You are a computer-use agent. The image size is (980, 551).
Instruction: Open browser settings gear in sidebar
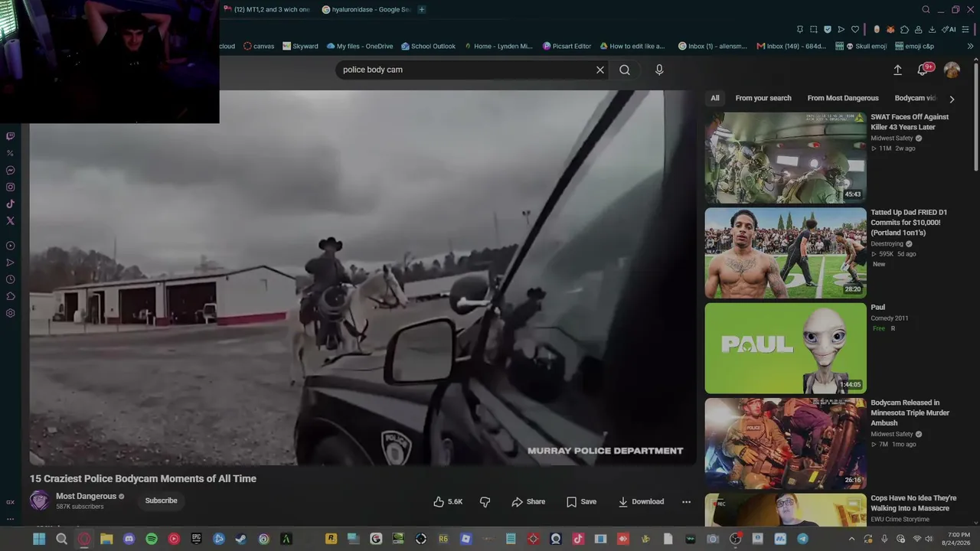coord(10,313)
